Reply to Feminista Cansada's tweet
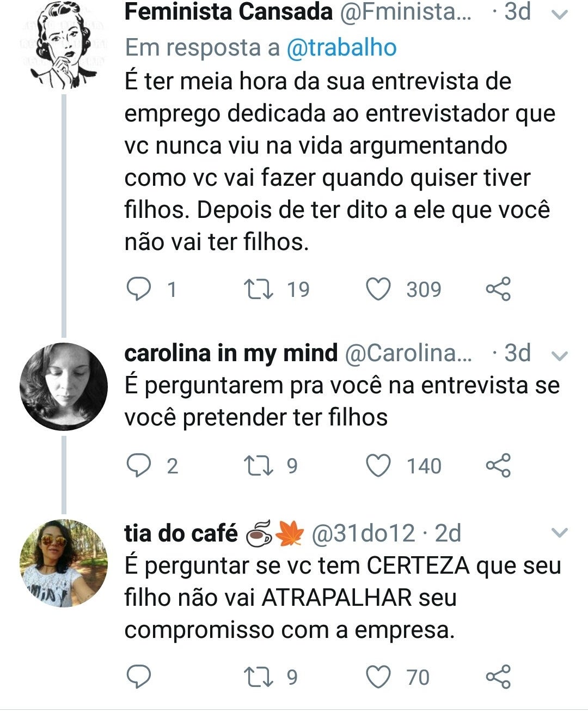The image size is (588, 724). (138, 289)
